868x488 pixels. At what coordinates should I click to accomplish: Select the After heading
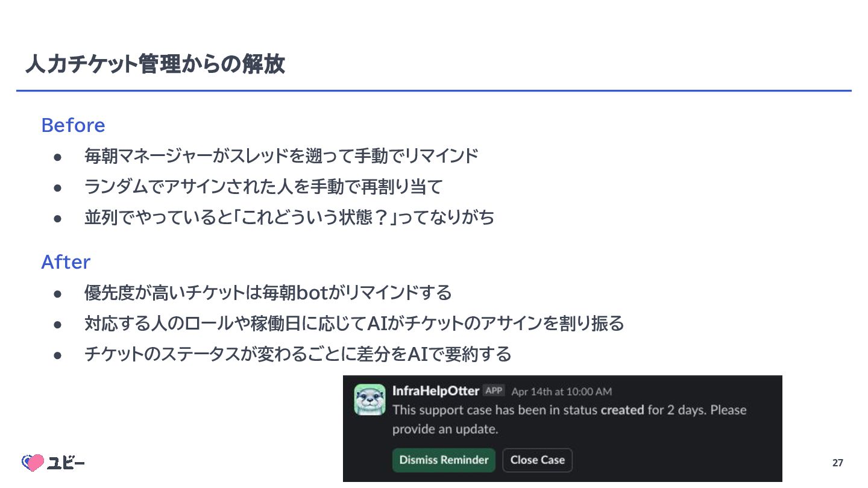(x=66, y=262)
